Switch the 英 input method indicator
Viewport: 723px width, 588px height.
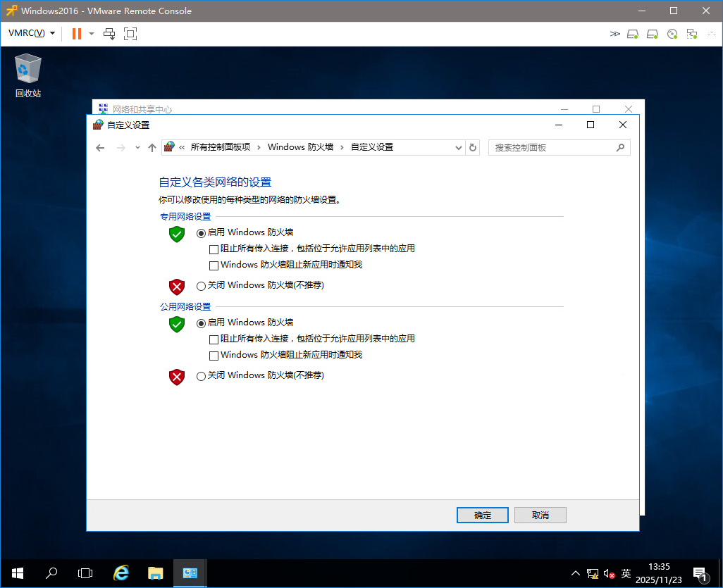click(626, 574)
